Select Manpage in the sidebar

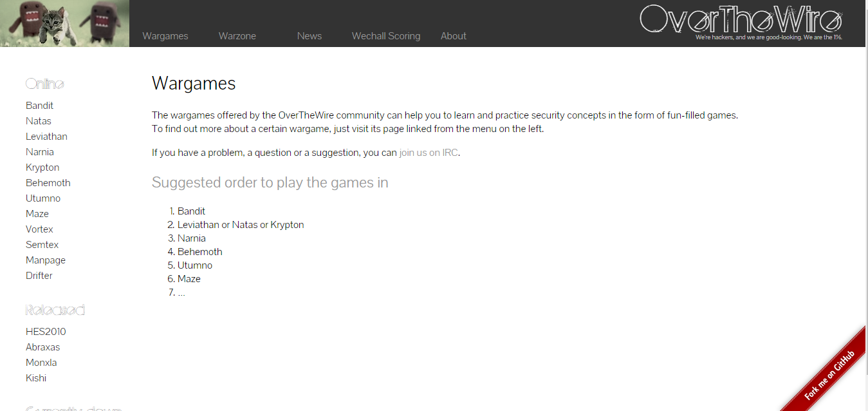[x=46, y=260]
